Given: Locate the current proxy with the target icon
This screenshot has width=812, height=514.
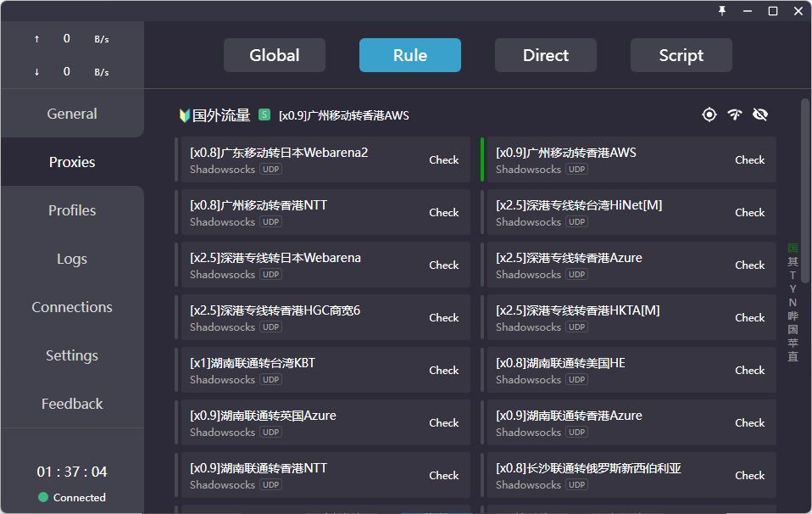Looking at the screenshot, I should (x=709, y=115).
